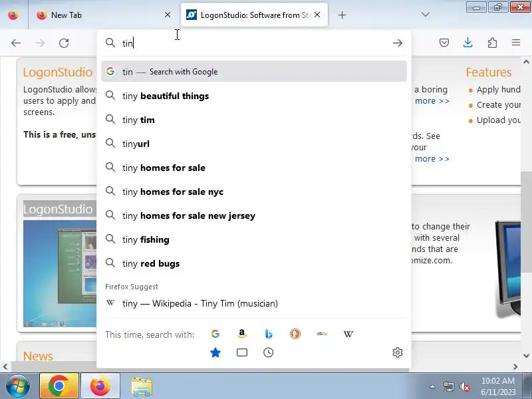This screenshot has height=399, width=532.
Task: Click the Show desktop strip
Action: 528,386
